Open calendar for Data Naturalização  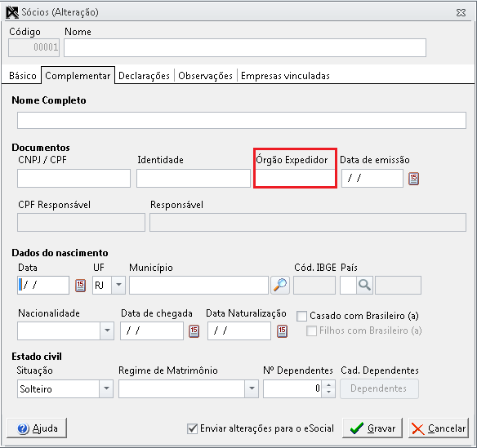tap(282, 331)
